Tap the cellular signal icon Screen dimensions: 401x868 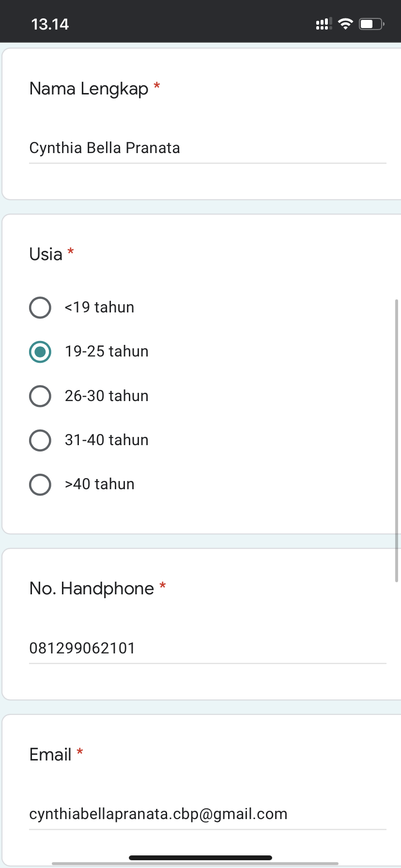click(x=324, y=24)
